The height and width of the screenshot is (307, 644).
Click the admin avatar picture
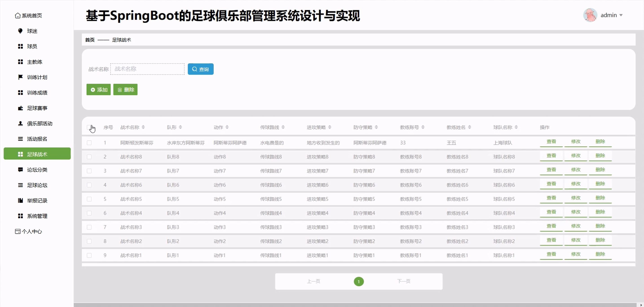(590, 15)
